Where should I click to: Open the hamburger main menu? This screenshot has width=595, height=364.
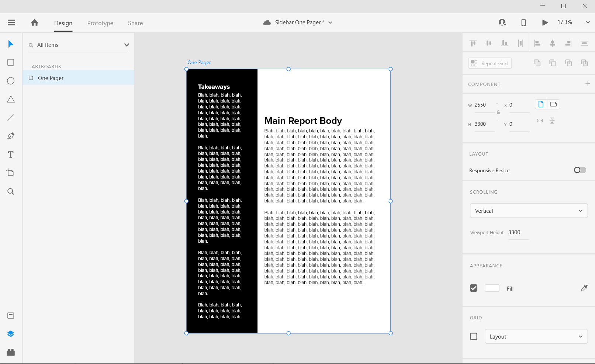click(11, 22)
